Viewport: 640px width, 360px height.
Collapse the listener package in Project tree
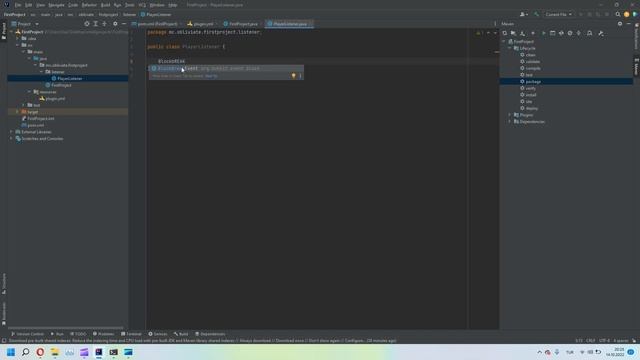(x=41, y=72)
